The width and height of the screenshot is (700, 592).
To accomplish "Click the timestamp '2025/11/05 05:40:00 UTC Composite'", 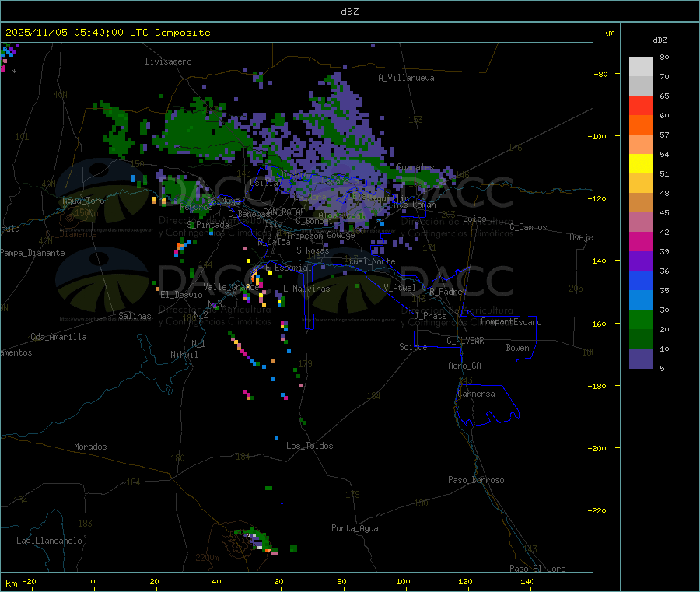I will 107,33.
